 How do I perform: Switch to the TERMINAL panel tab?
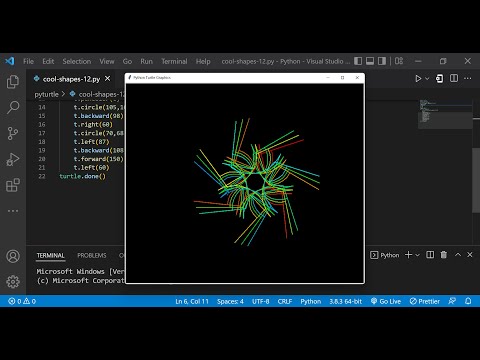[50, 255]
